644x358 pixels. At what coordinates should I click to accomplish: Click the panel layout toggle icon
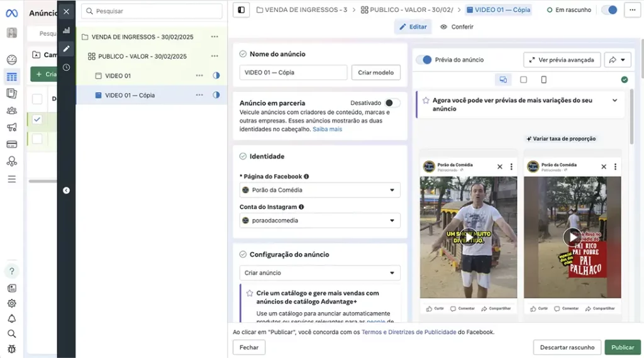click(x=241, y=10)
